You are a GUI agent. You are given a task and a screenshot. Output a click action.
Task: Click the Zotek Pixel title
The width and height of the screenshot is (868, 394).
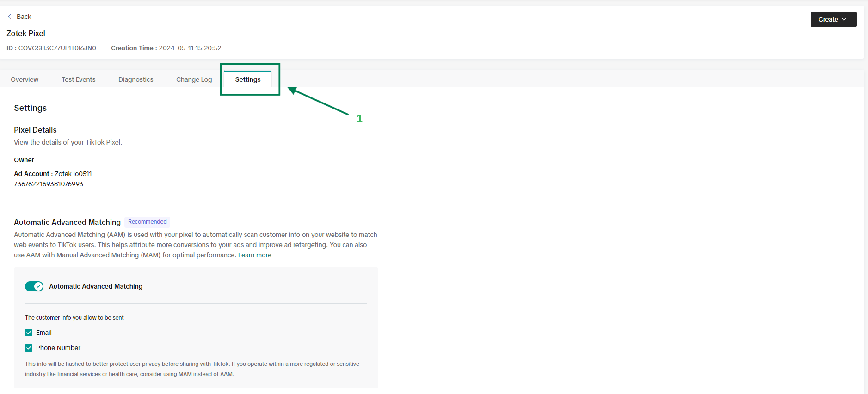click(x=26, y=33)
